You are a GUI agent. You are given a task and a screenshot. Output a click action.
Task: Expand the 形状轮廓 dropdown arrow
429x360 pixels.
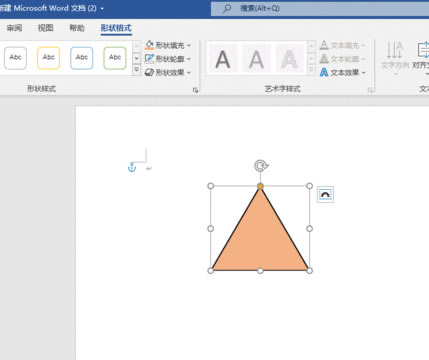pos(189,59)
